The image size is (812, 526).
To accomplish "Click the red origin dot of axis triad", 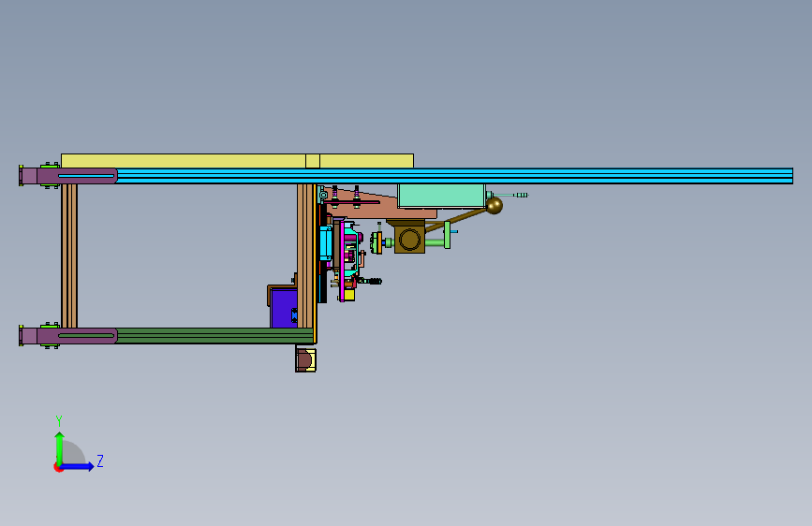I will click(x=57, y=467).
